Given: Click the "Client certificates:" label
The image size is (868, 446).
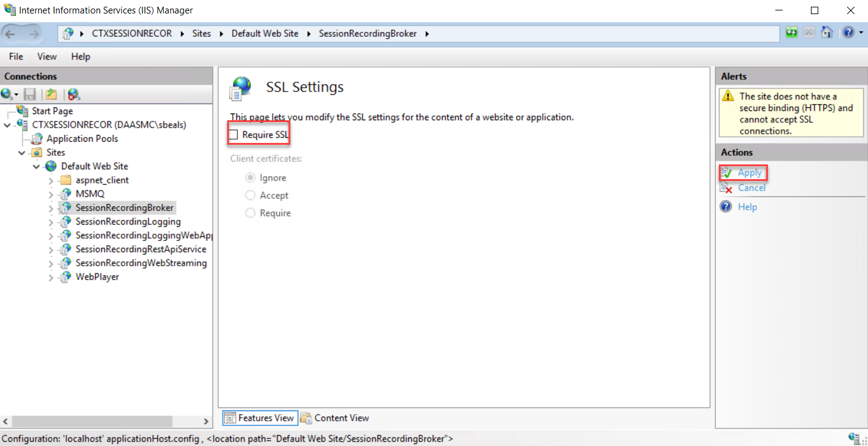Looking at the screenshot, I should (x=266, y=159).
